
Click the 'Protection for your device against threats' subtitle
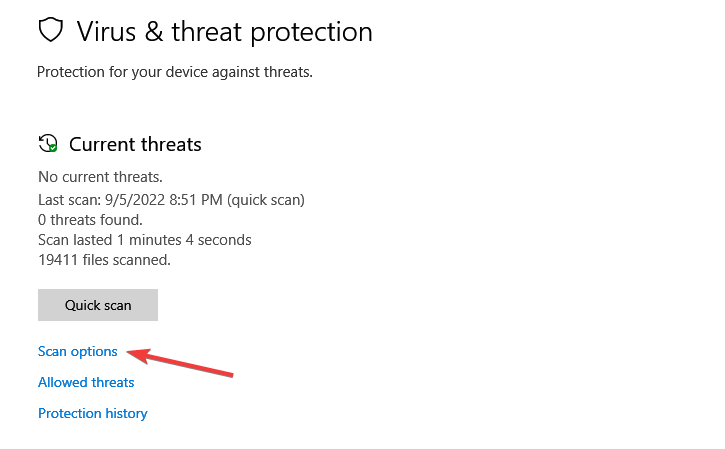(x=175, y=72)
